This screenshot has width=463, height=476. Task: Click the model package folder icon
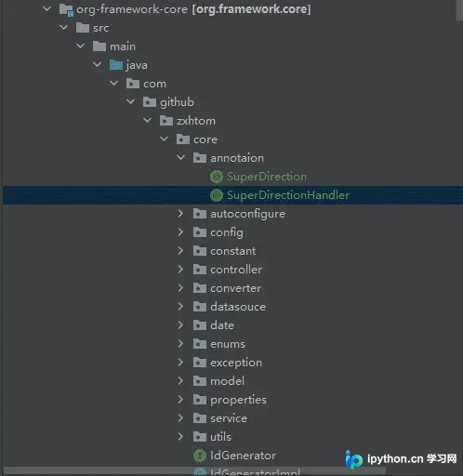200,381
